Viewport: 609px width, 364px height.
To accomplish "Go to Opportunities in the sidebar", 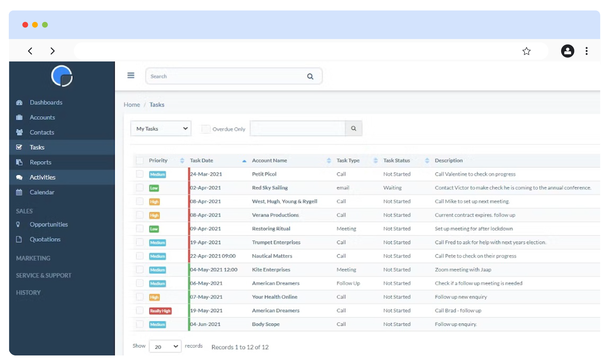I will (49, 224).
